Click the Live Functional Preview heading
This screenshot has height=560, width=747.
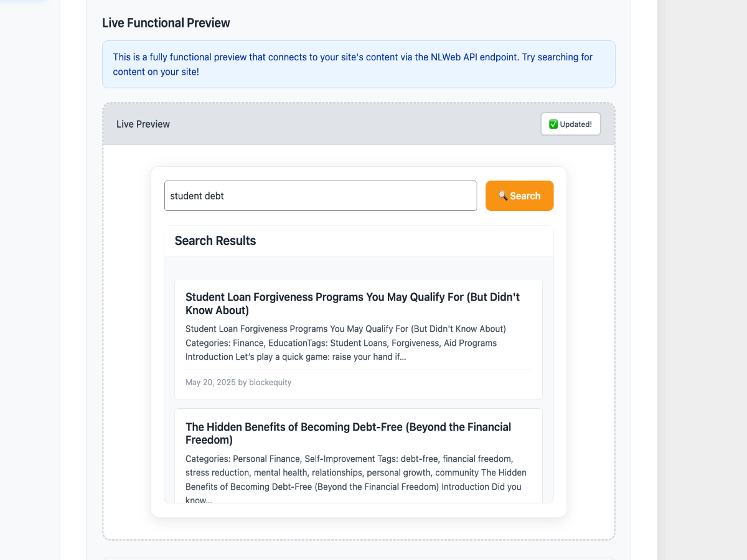click(x=166, y=23)
